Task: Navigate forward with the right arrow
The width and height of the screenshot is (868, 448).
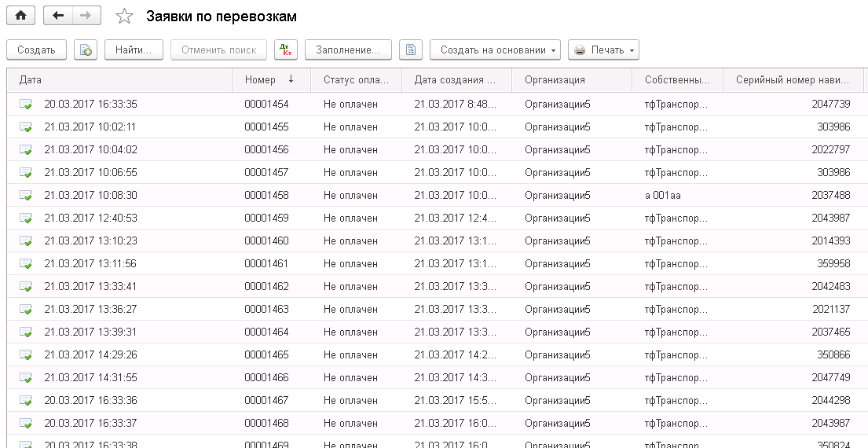Action: pos(86,16)
